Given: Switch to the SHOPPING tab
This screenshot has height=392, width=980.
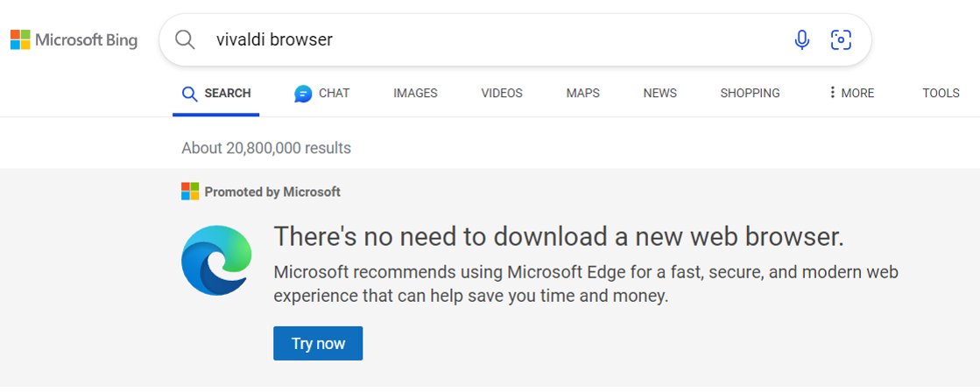Looking at the screenshot, I should (x=750, y=94).
